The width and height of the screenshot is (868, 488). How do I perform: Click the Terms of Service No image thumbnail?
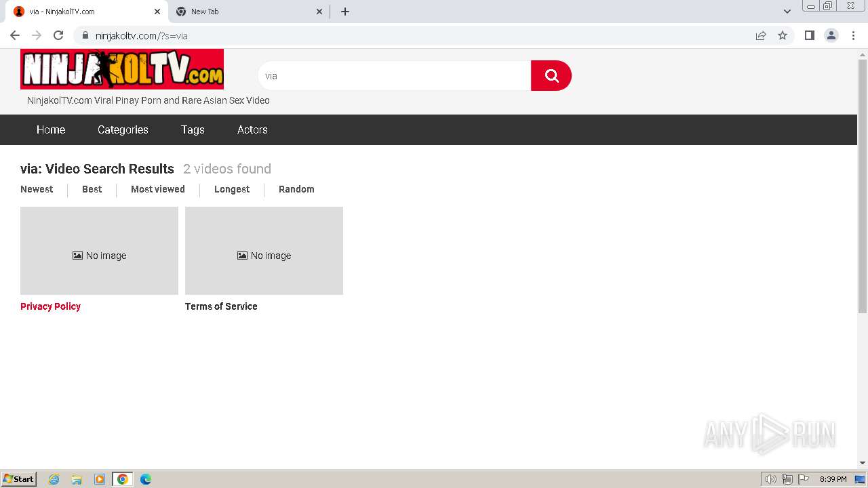tap(264, 251)
